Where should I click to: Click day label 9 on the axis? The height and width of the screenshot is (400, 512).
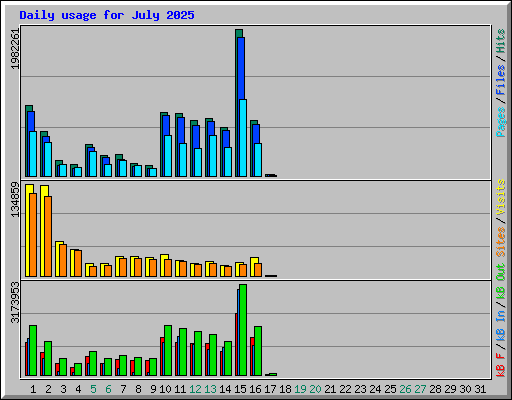tap(153, 389)
